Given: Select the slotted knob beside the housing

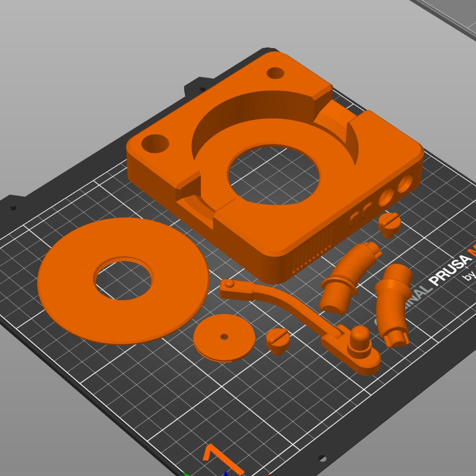Looking at the screenshot, I should tap(390, 224).
